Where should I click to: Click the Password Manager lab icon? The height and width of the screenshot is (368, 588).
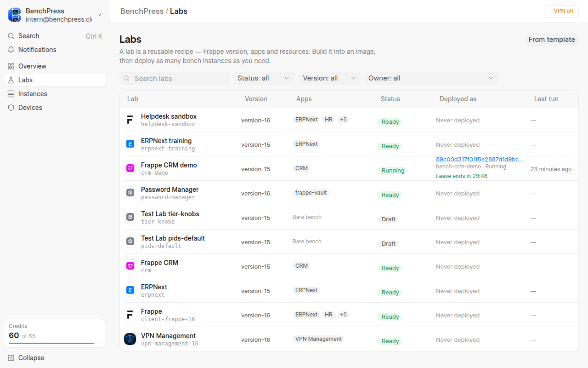point(130,193)
